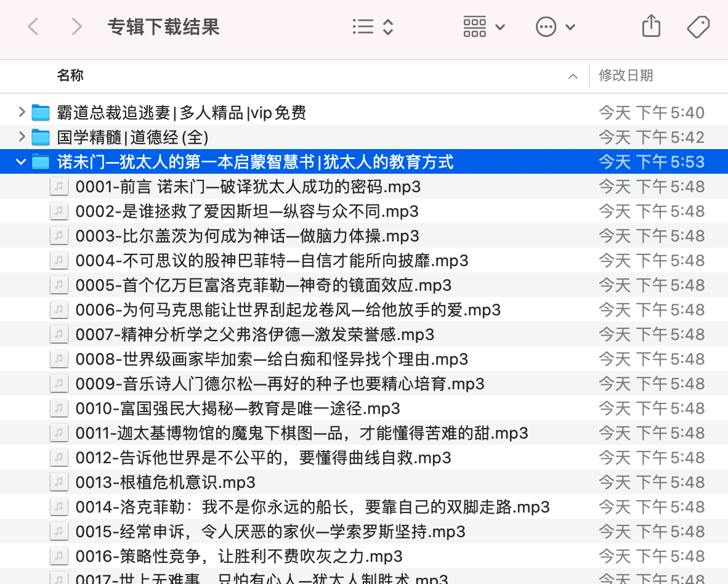Click audio icon of 0016 file
This screenshot has width=728, height=584.
(59, 555)
